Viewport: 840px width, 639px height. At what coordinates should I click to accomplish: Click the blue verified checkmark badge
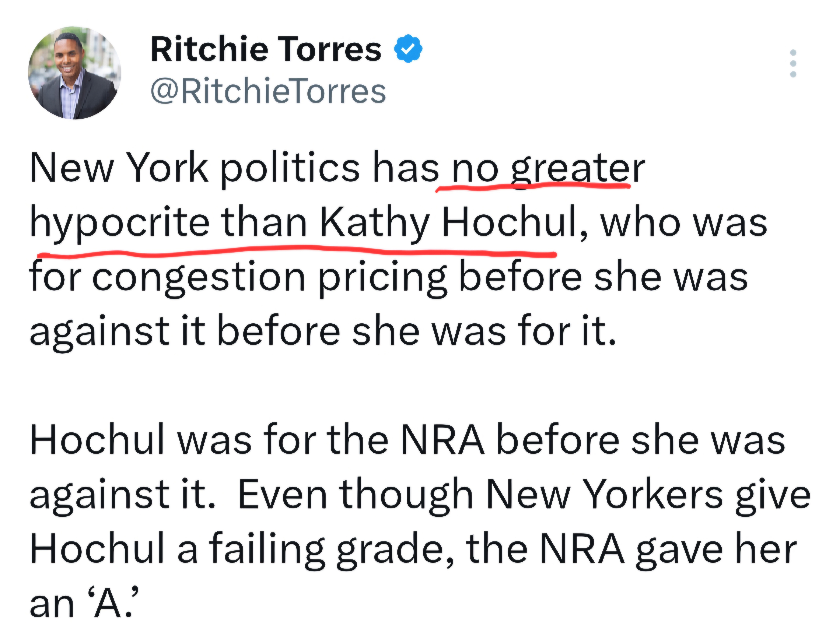click(408, 49)
